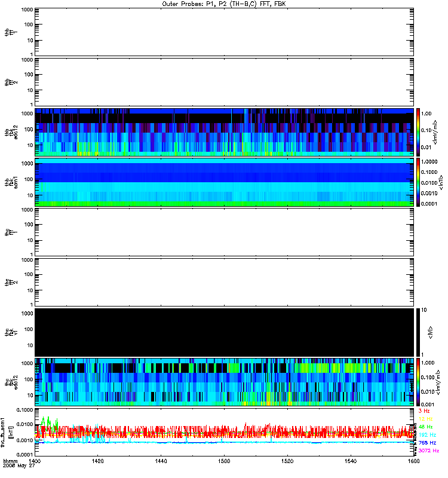
Task: Select the empty thb fff 1 plot panel
Action: click(x=224, y=32)
